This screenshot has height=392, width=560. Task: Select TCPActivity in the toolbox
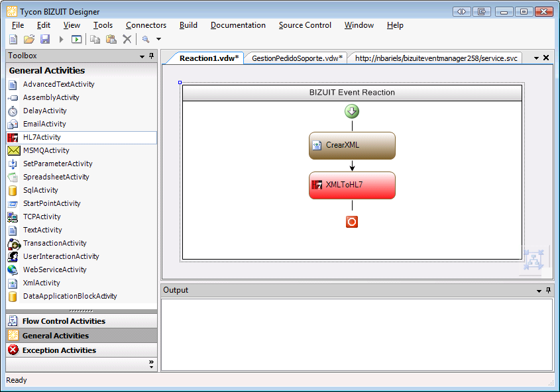82,217
